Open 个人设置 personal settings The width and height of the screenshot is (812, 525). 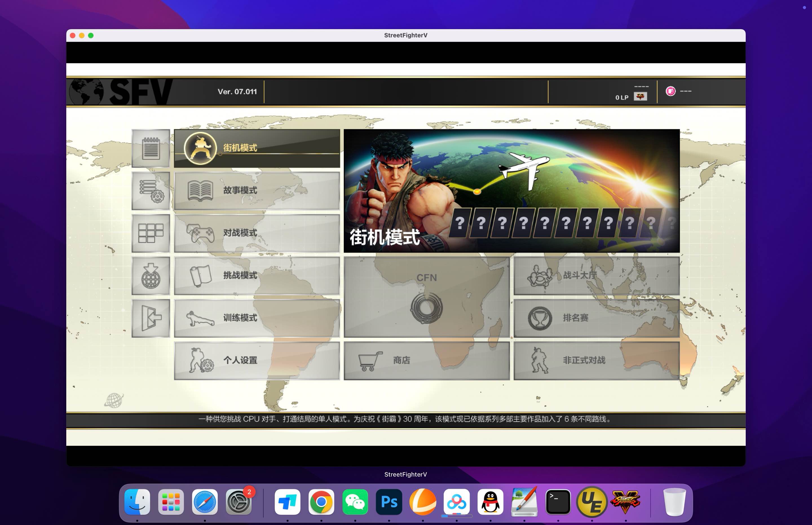(257, 361)
